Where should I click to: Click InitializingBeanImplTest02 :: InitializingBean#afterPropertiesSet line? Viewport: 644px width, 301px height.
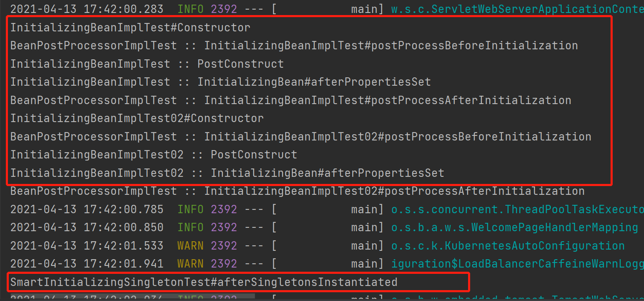(x=227, y=173)
